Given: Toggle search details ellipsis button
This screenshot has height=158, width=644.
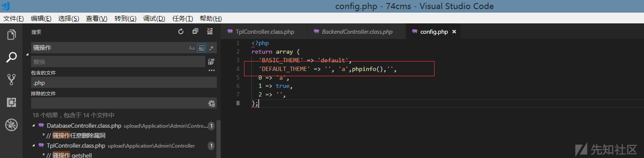Looking at the screenshot, I should tap(212, 71).
